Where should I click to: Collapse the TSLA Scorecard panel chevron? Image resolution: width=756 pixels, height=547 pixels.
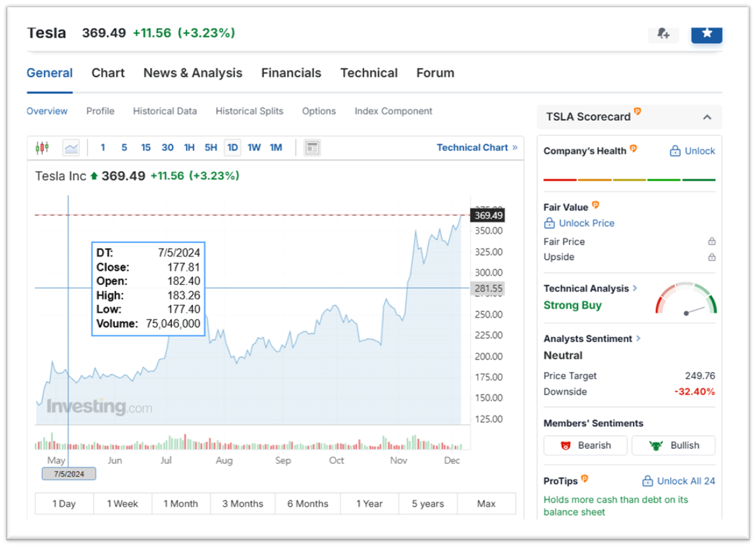(x=707, y=117)
